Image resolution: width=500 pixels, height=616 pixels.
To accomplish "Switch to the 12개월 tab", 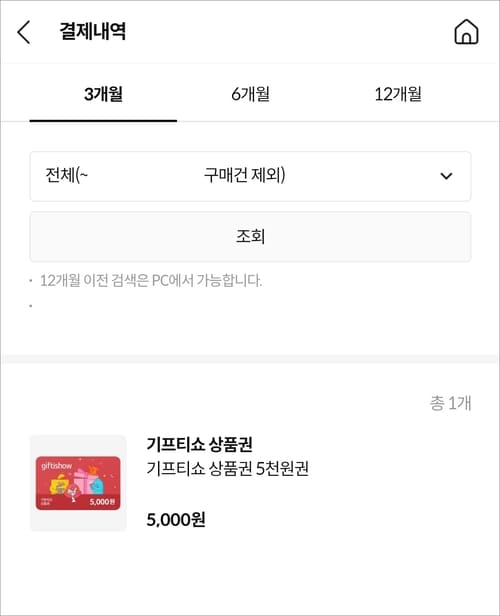I will click(398, 94).
